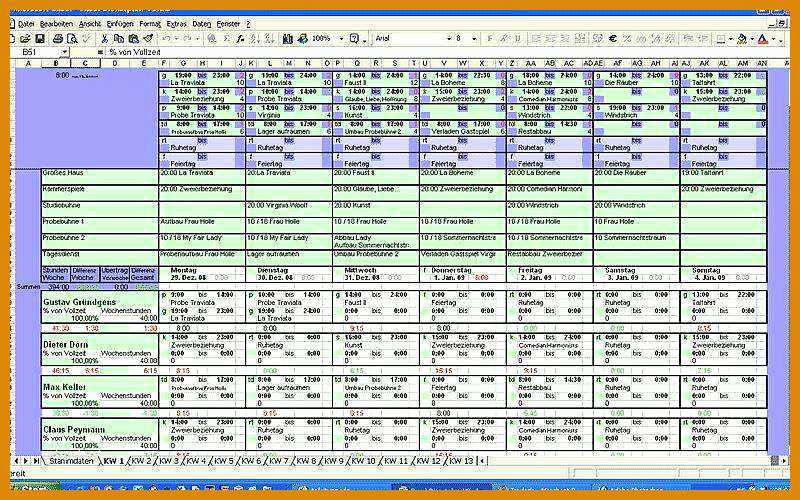800x500 pixels.
Task: Toggle italic formatting K button
Action: click(504, 39)
